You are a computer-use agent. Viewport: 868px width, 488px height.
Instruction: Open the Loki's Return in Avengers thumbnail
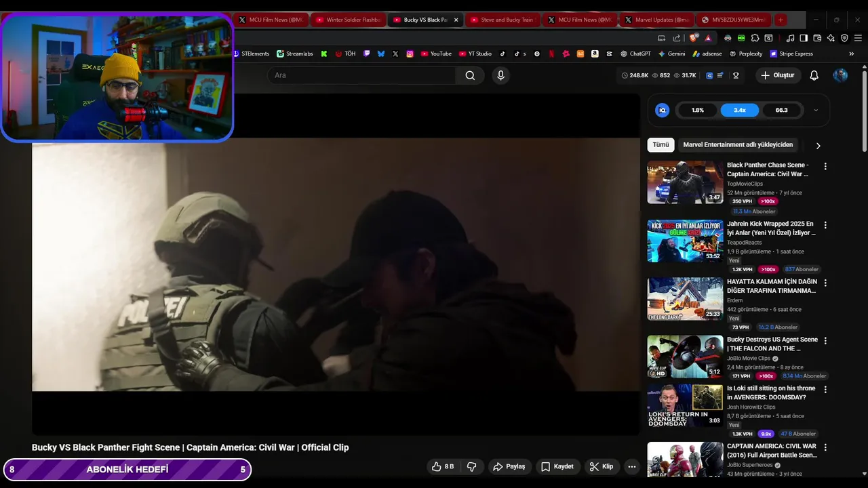(685, 405)
